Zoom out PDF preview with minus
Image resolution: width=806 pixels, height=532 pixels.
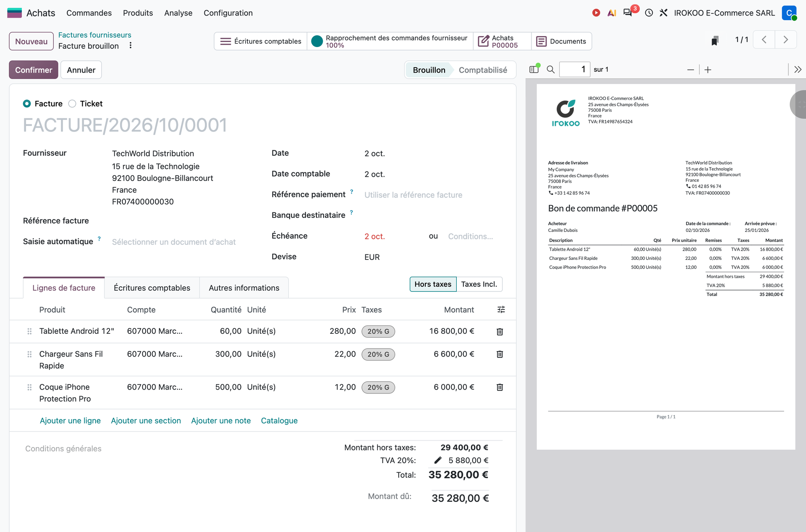691,70
